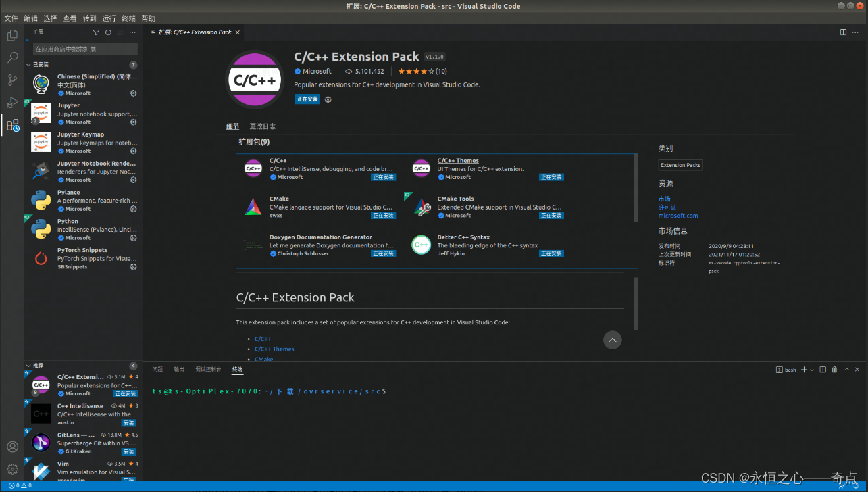Viewport: 868px width, 492px height.
Task: Click the C/C++ Themes readme list link
Action: (274, 349)
